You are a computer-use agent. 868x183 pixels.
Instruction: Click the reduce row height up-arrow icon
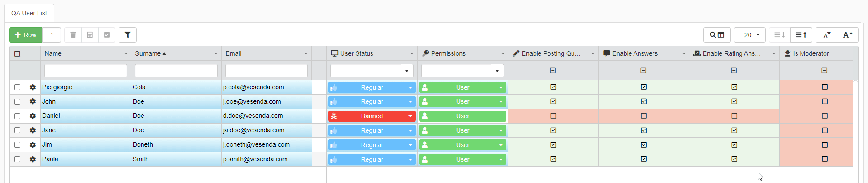(801, 35)
